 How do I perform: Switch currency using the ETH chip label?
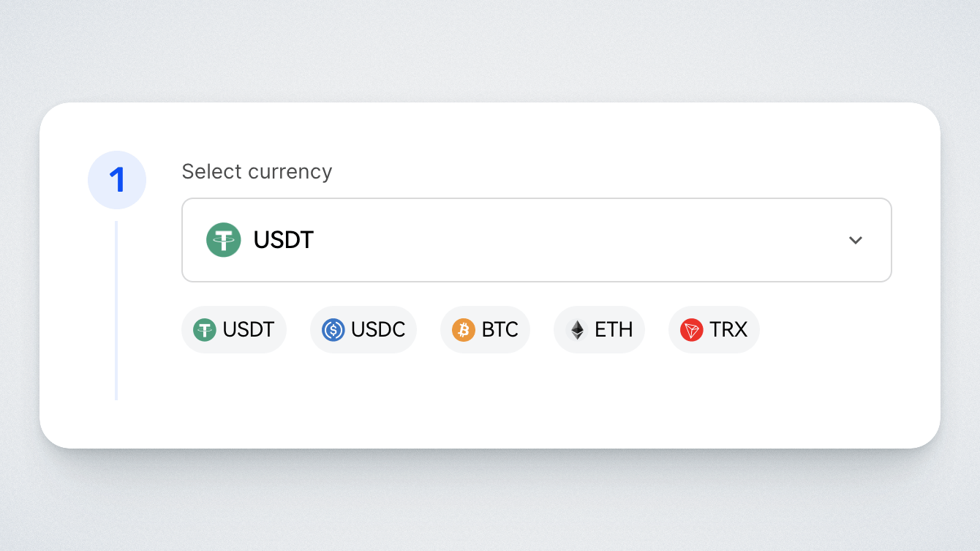(614, 330)
